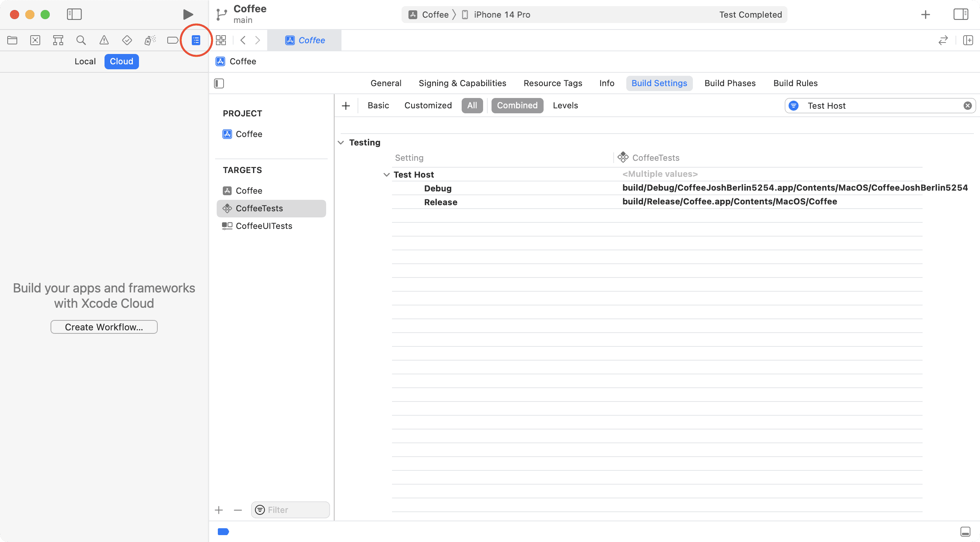This screenshot has height=542, width=980.
Task: Switch to Local source control
Action: coord(85,61)
